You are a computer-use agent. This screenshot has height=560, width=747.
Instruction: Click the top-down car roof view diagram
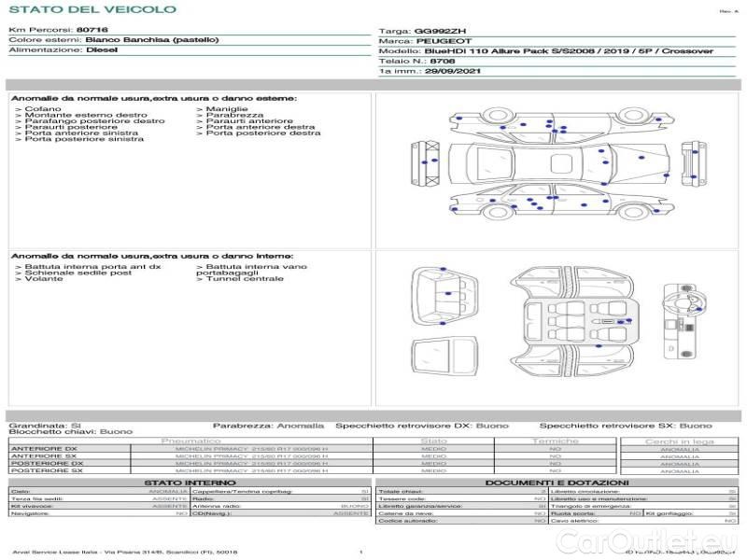558,164
